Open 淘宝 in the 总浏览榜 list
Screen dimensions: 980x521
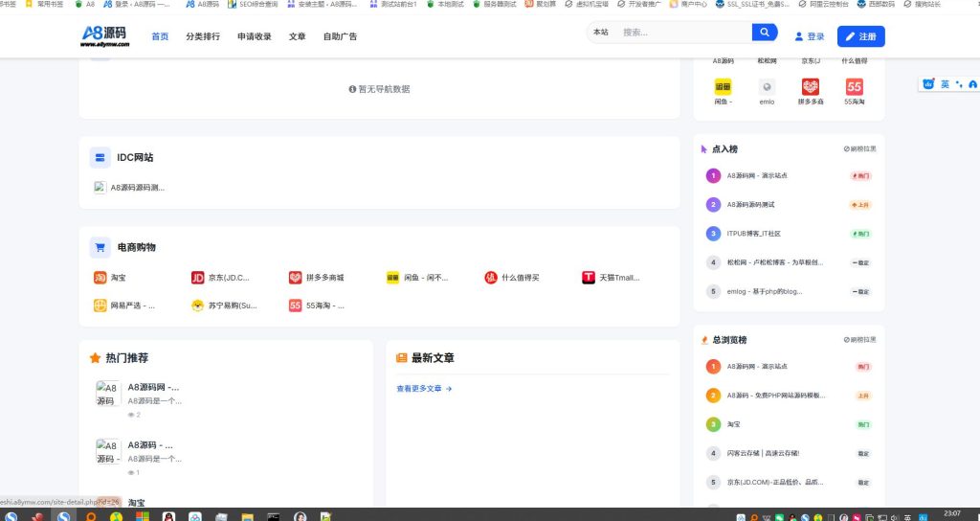pyautogui.click(x=733, y=424)
